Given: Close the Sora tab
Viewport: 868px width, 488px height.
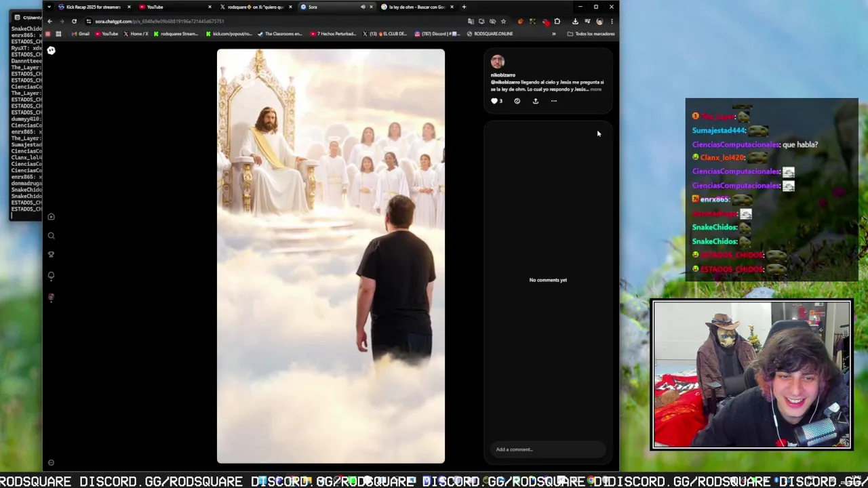Looking at the screenshot, I should pyautogui.click(x=371, y=7).
